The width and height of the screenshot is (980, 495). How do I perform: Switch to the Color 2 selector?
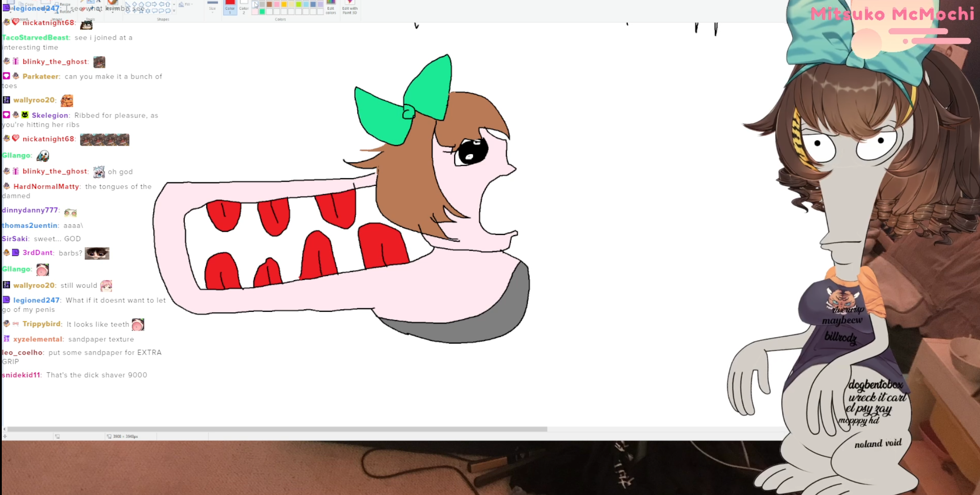point(244,8)
